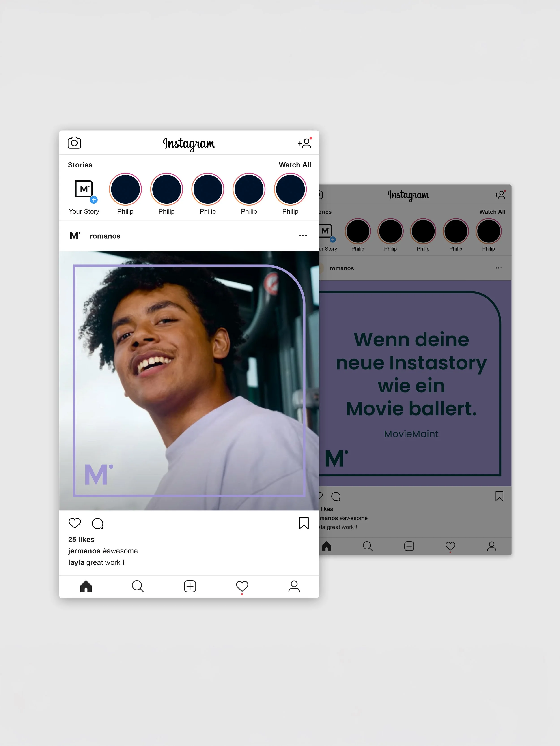Open first Philip story in front phone
The image size is (560, 746).
[125, 189]
